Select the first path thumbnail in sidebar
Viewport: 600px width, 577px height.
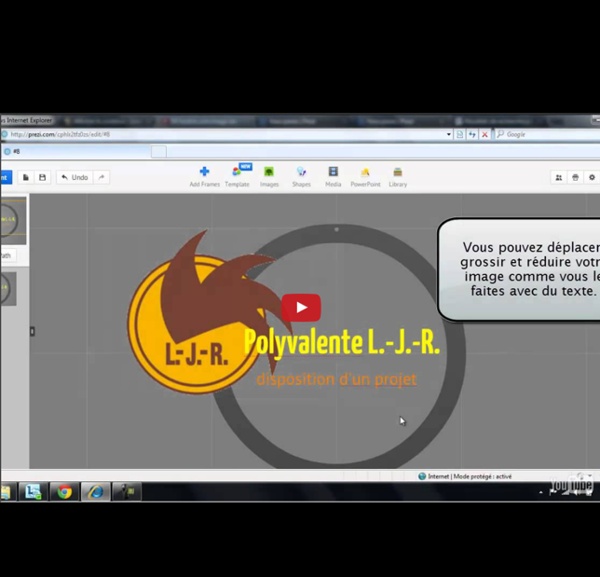[x=13, y=221]
